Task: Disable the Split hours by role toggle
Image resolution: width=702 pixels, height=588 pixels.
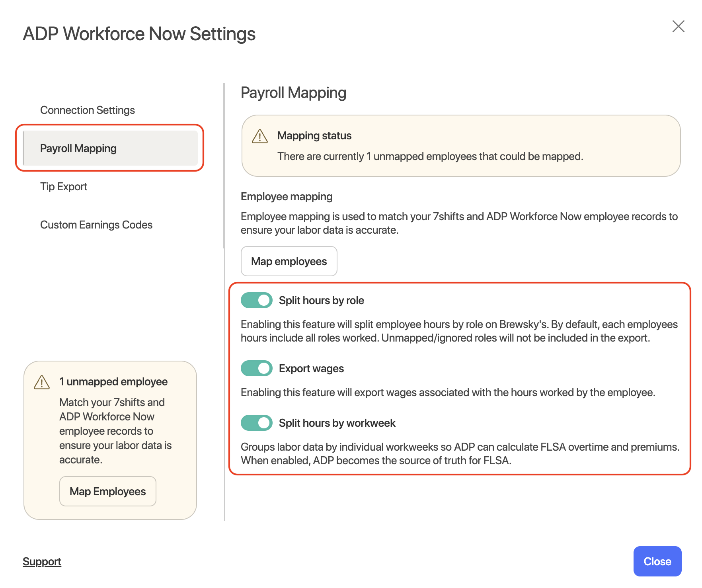Action: (x=257, y=300)
